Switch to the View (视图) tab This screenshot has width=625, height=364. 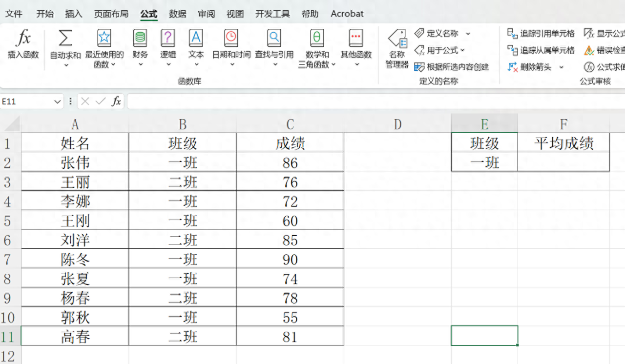[x=235, y=14]
